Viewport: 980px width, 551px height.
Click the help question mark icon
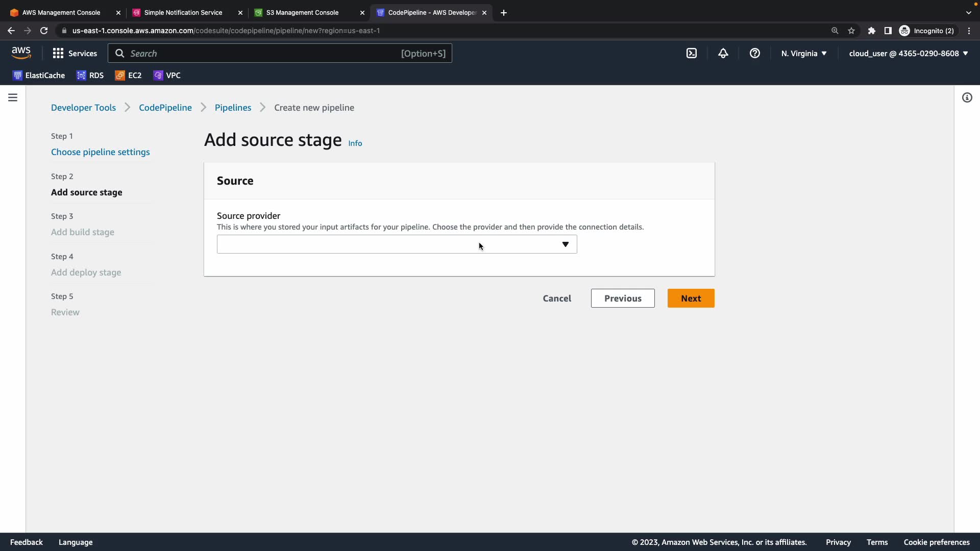click(x=755, y=53)
